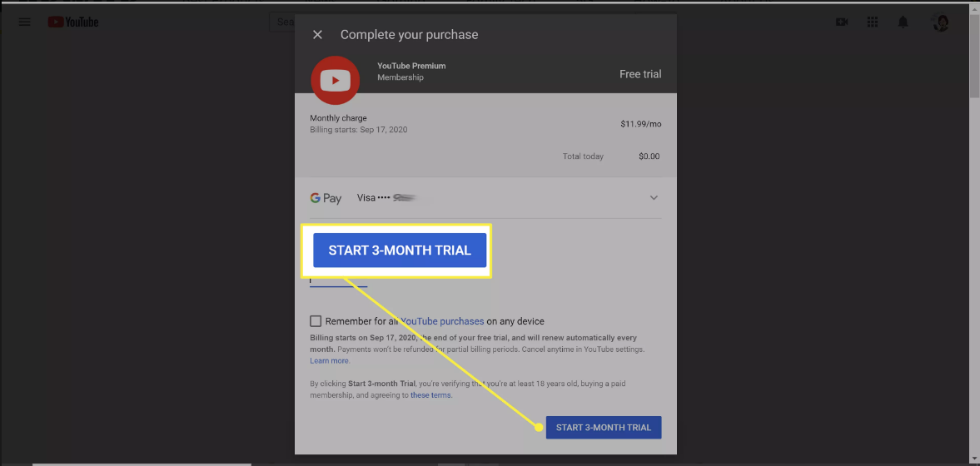
Task: Open the notifications bell
Action: [x=903, y=22]
